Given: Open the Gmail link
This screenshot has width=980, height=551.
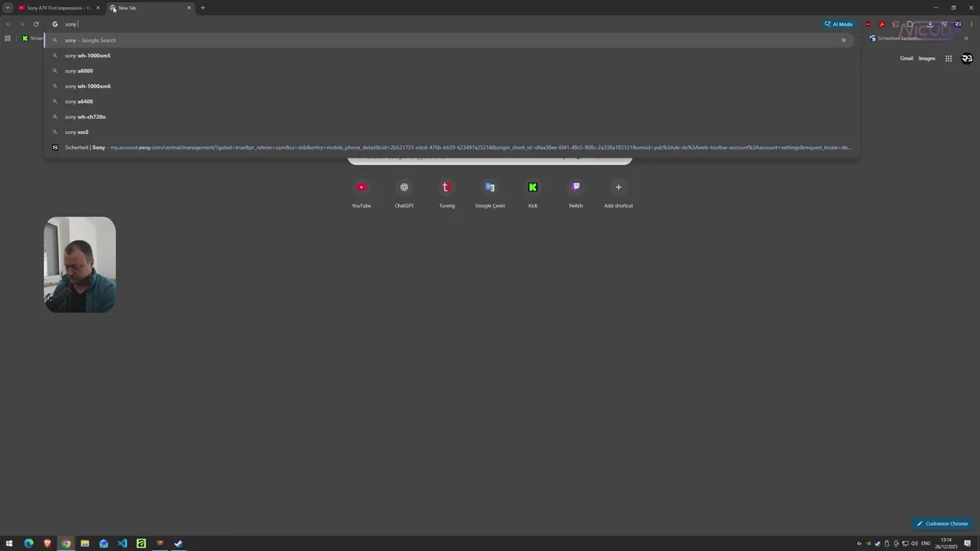Looking at the screenshot, I should click(906, 58).
